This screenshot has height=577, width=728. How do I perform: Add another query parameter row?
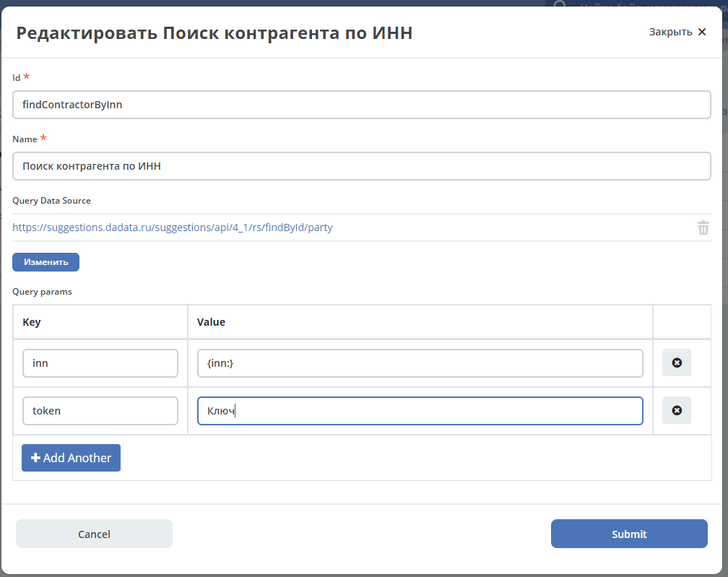[x=71, y=458]
